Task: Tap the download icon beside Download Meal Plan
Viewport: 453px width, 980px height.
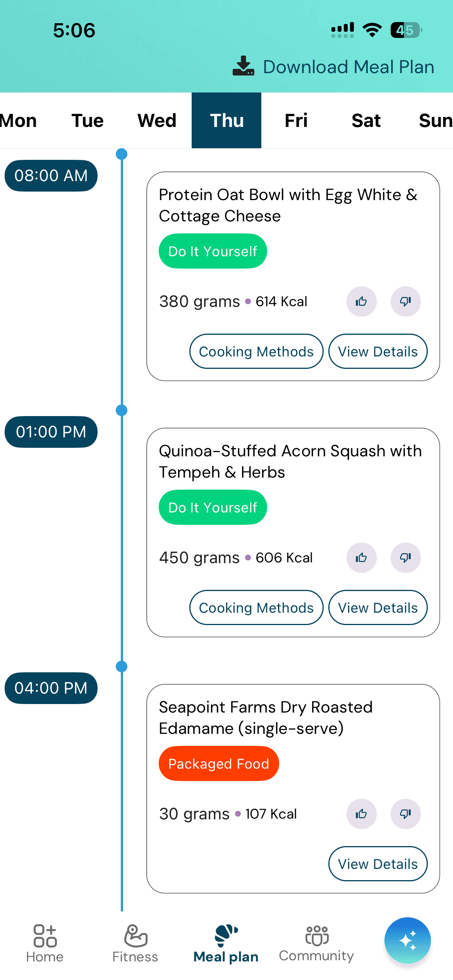Action: (x=243, y=66)
